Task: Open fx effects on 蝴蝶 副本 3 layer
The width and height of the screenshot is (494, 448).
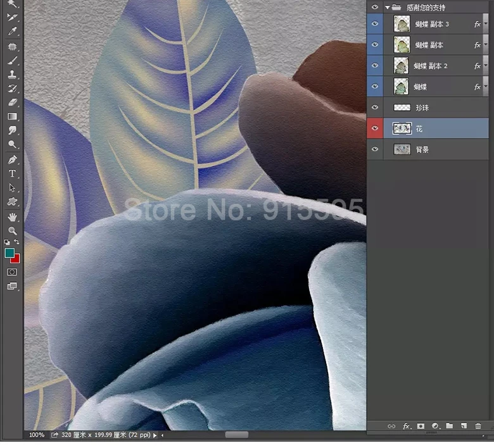Action: point(477,24)
